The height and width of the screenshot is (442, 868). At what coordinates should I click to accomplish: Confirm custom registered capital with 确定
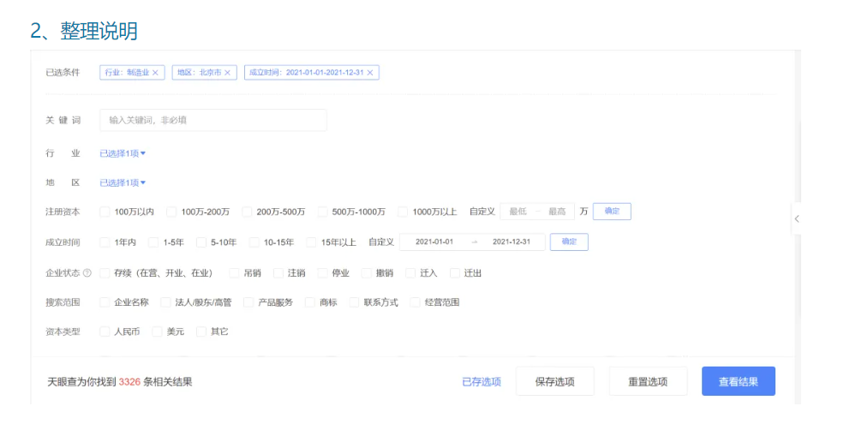(612, 212)
